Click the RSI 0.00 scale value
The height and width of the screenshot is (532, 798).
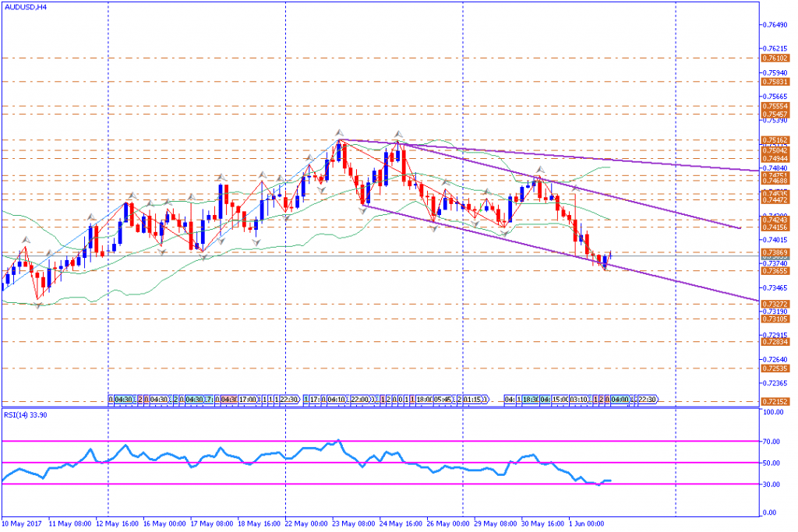tap(771, 513)
